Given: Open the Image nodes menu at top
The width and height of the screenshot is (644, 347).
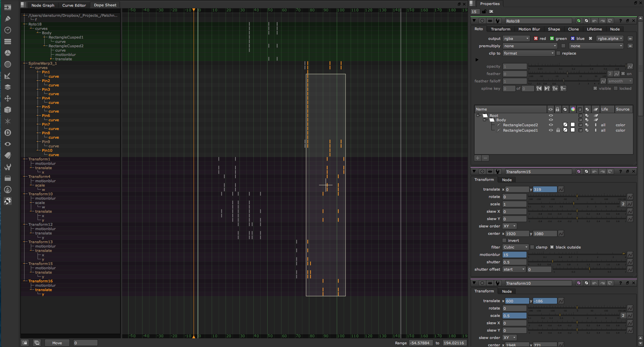Looking at the screenshot, I should point(8,7).
